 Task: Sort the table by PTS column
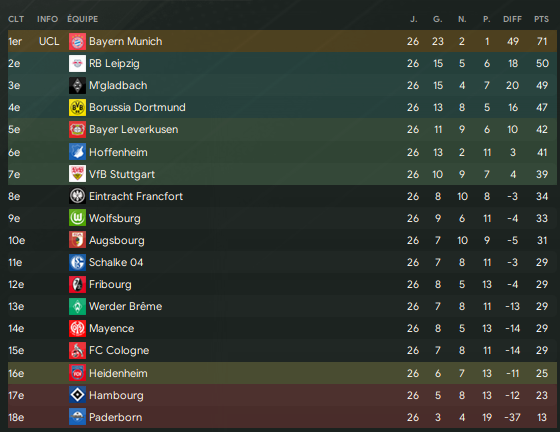click(x=541, y=19)
